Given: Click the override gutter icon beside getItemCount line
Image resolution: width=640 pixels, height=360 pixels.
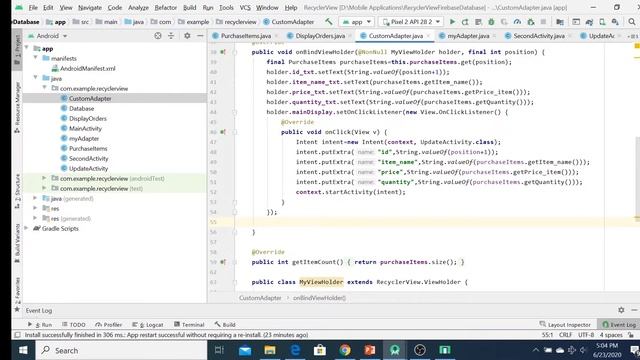Looking at the screenshot, I should coord(223,262).
